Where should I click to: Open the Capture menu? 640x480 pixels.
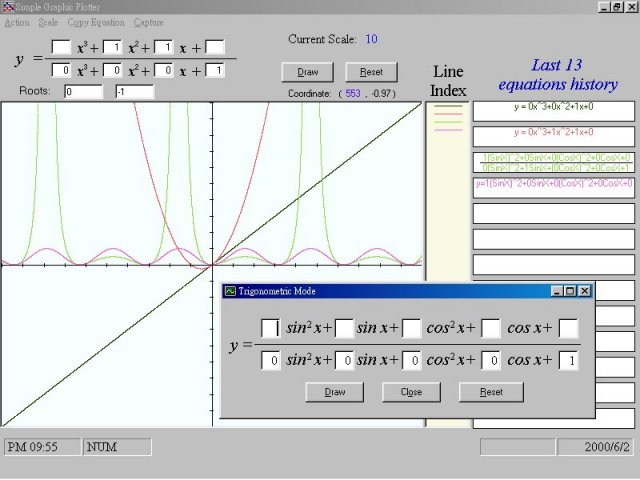[x=148, y=22]
